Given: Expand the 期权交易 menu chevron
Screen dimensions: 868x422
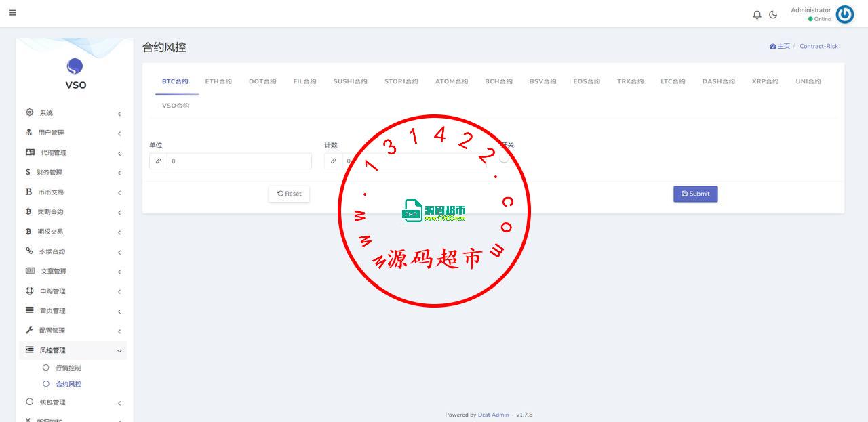Looking at the screenshot, I should pos(119,232).
